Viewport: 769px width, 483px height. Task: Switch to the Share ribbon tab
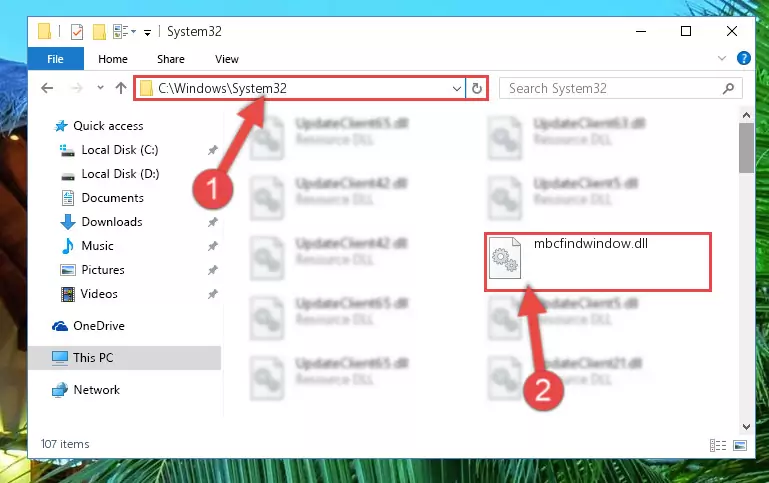(171, 59)
